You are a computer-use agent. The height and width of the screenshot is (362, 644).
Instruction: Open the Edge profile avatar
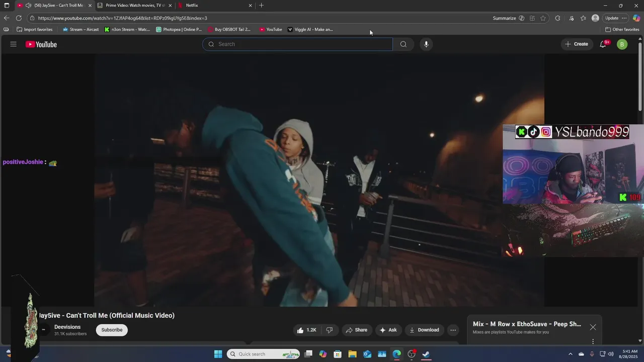tap(595, 18)
